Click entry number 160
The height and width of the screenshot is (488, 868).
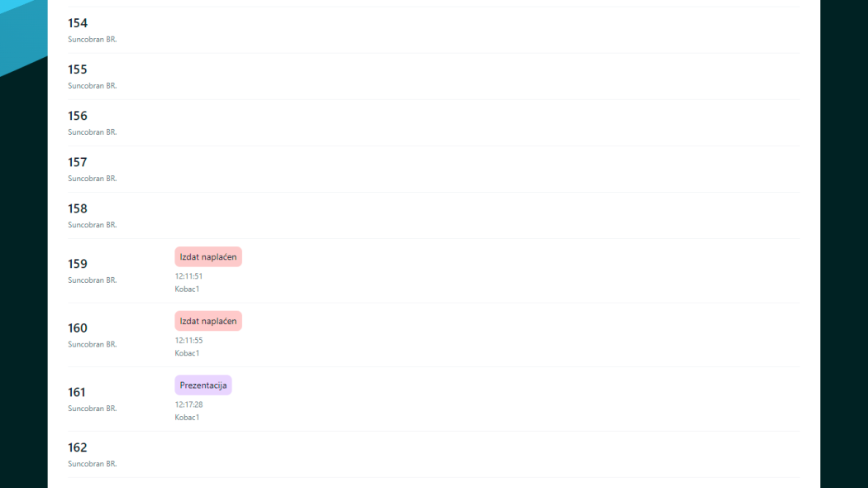(78, 328)
